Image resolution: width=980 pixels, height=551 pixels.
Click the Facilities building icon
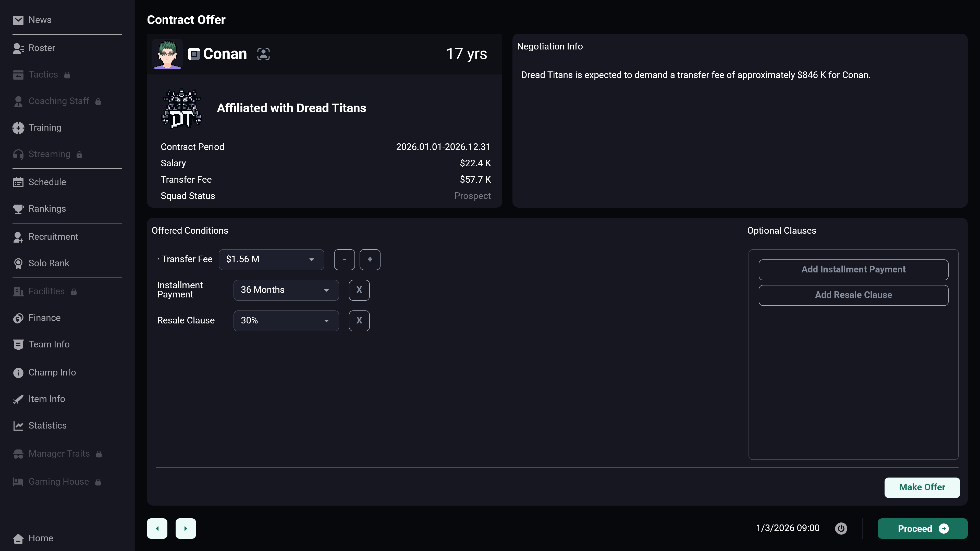pyautogui.click(x=18, y=292)
